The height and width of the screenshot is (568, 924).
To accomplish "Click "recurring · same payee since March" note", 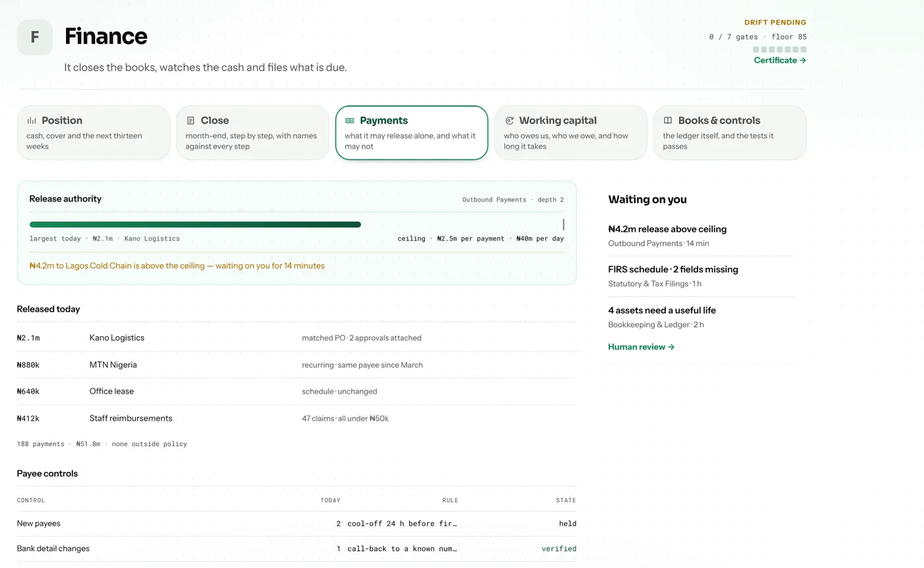I will click(x=362, y=365).
